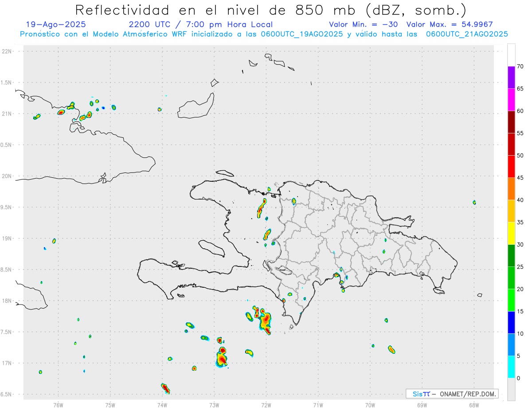Click the '68W' longitude label
The width and height of the screenshot is (532, 411).
coord(474,405)
